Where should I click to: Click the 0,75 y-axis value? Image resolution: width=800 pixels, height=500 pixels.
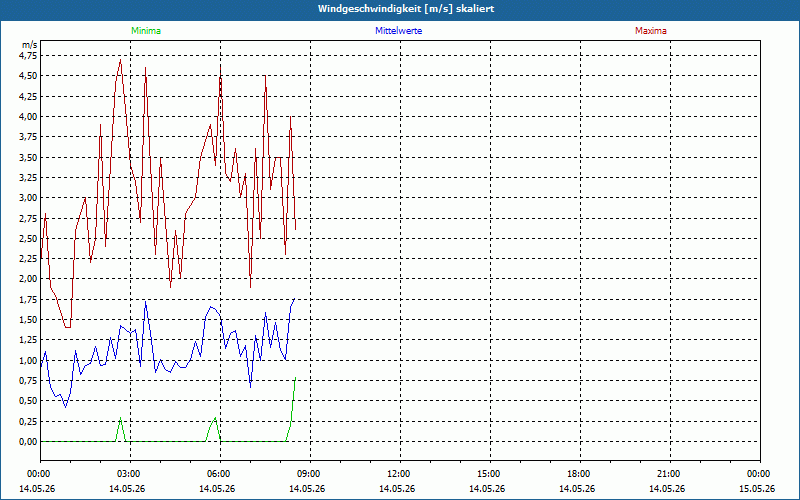pyautogui.click(x=28, y=380)
